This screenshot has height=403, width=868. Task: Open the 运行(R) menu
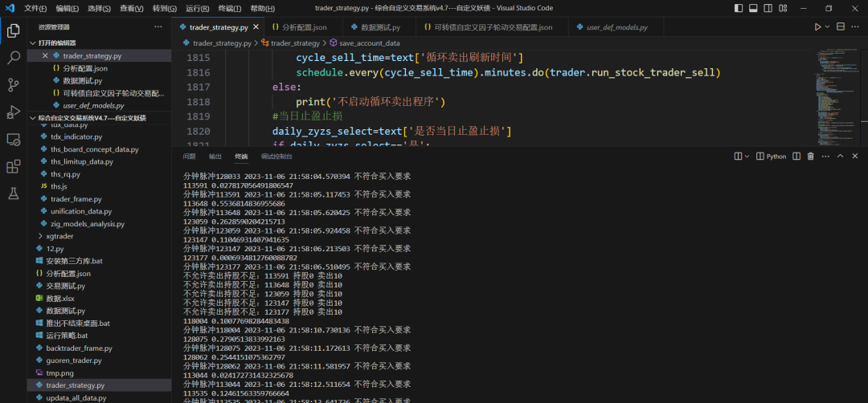tap(197, 9)
